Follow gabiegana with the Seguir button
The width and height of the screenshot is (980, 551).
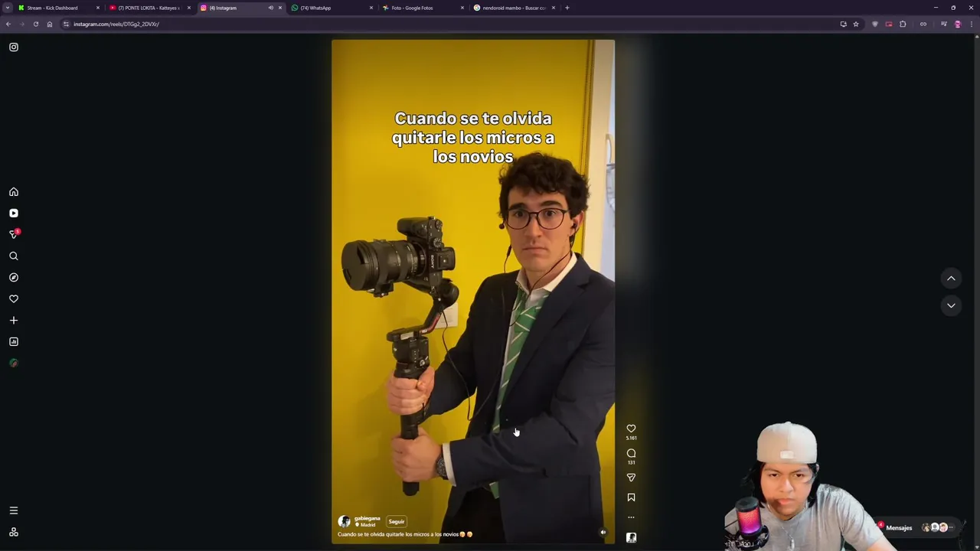397,522
